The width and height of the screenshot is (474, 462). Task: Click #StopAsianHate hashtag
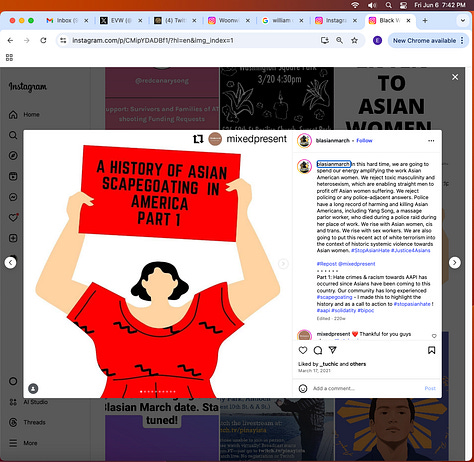[370, 250]
